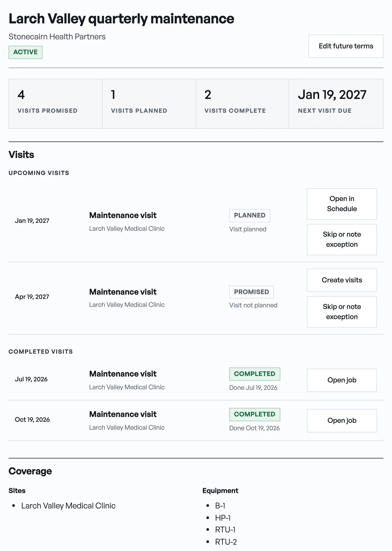Click the Upcoming Visits heading

tap(39, 173)
